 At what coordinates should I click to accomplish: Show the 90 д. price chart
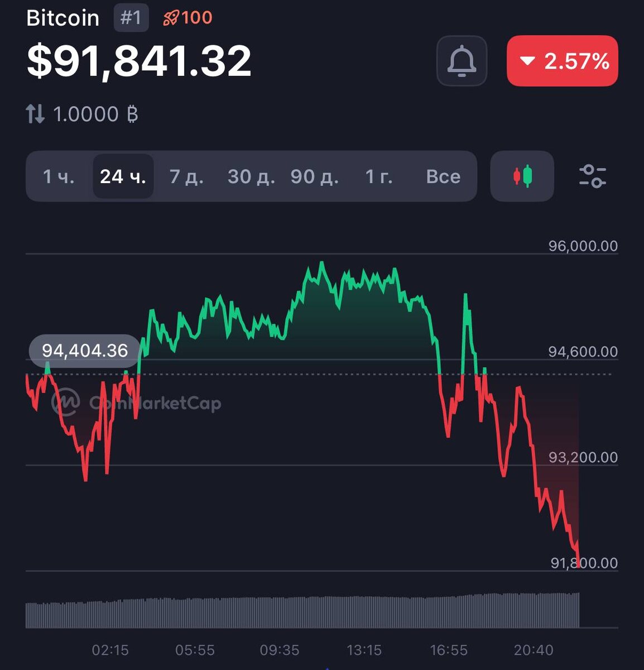click(314, 176)
